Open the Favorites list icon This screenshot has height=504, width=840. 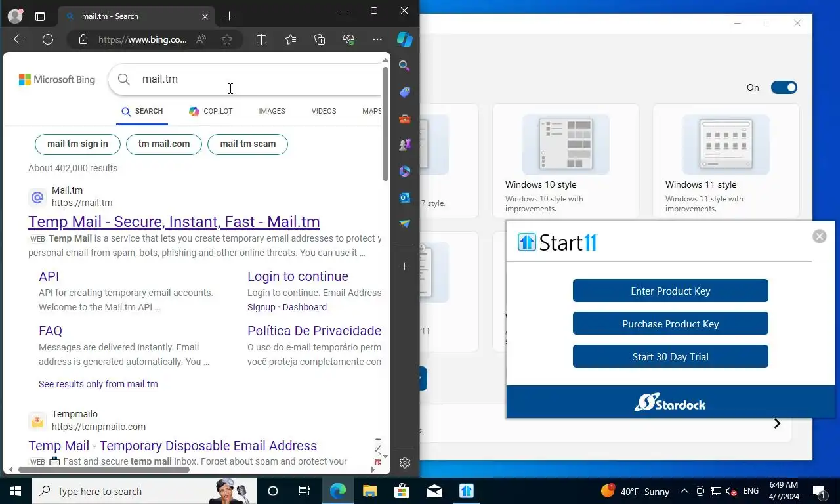click(291, 39)
